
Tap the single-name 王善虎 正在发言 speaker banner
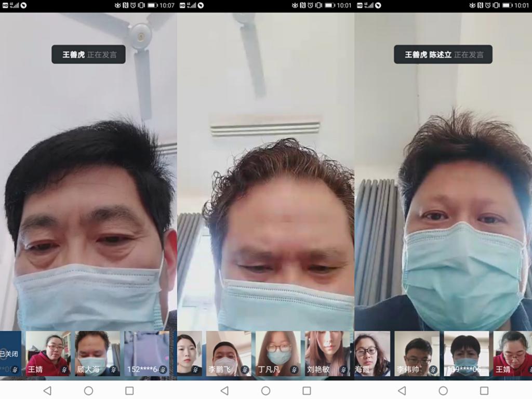[x=88, y=55]
